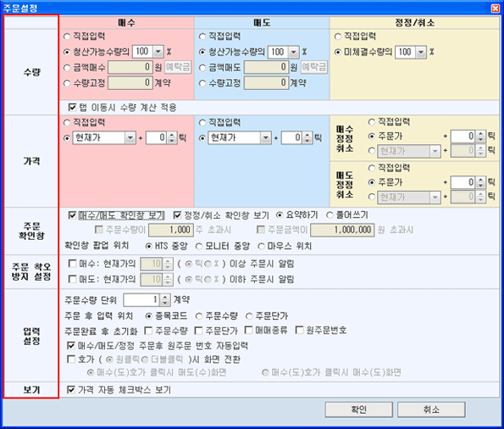
Task: Uncheck 매수/매도 확인창 보기 checkbox
Action: tap(72, 215)
